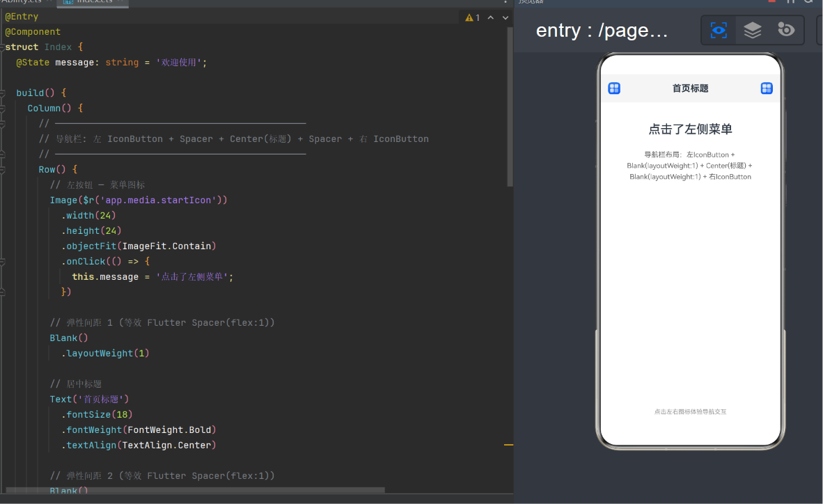This screenshot has height=504, width=823.
Task: Click the 'build()' method name
Action: tap(36, 93)
